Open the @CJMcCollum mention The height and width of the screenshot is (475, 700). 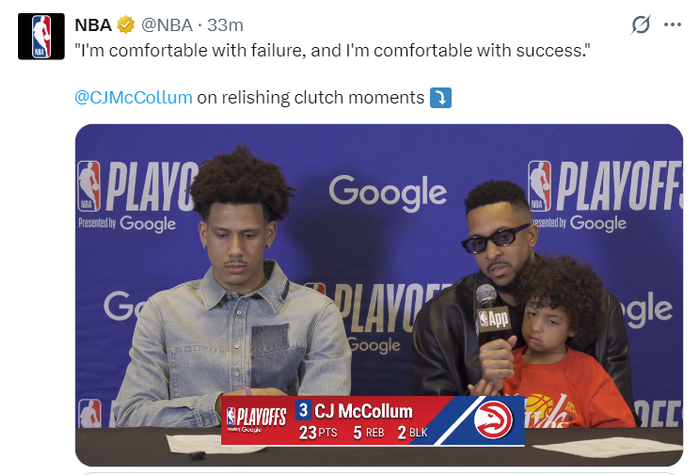click(133, 97)
